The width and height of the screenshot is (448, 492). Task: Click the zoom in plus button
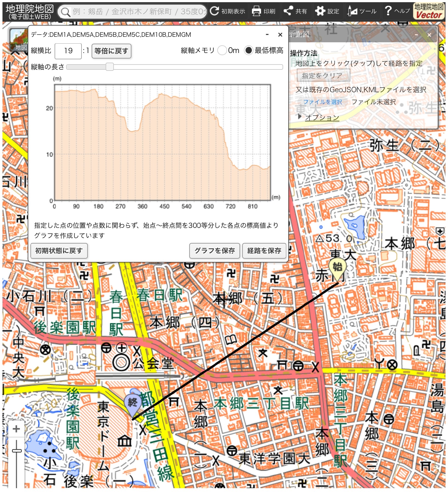[16, 429]
